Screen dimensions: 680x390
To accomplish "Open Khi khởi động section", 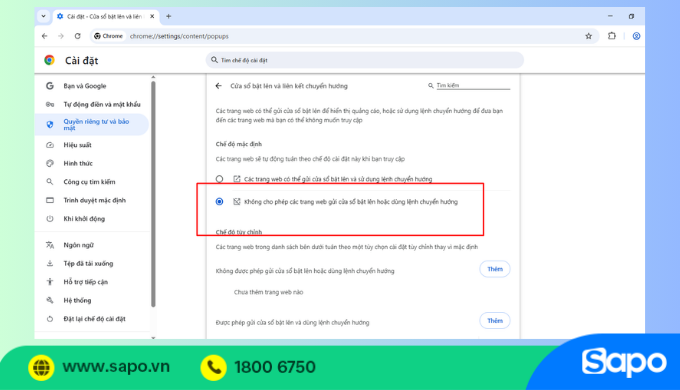I will point(92,219).
